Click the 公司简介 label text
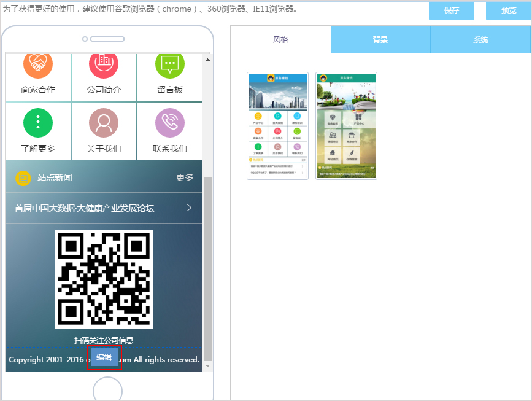Image resolution: width=532 pixels, height=401 pixels. click(104, 90)
